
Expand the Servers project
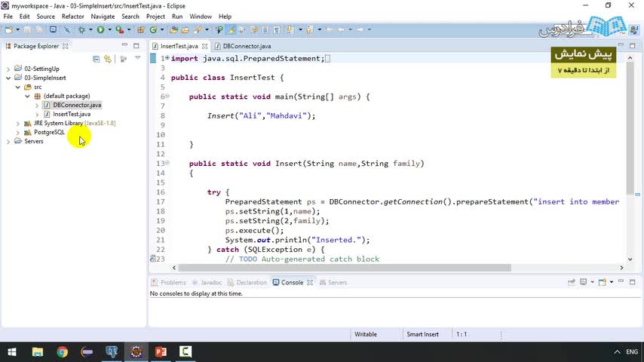(8, 141)
